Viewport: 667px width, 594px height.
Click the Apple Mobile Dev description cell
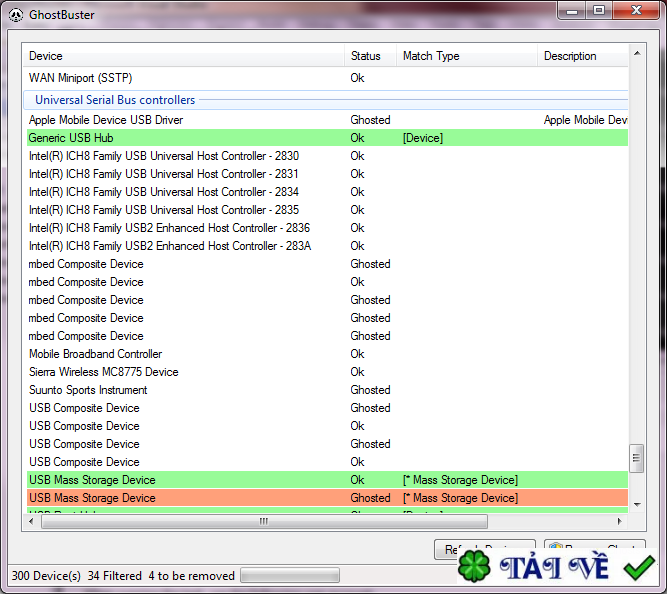(585, 120)
